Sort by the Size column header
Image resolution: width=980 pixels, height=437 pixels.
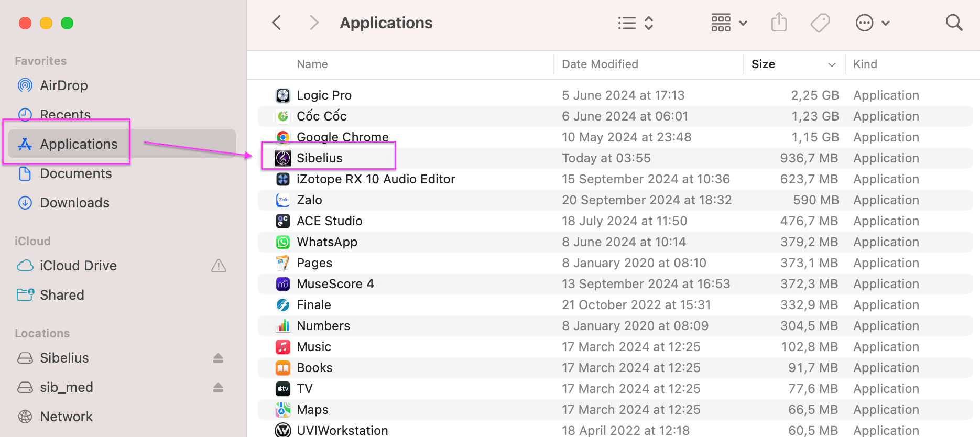point(763,64)
